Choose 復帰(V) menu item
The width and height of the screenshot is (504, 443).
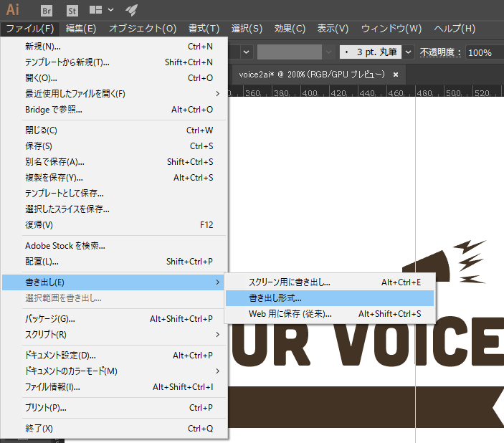pyautogui.click(x=115, y=224)
